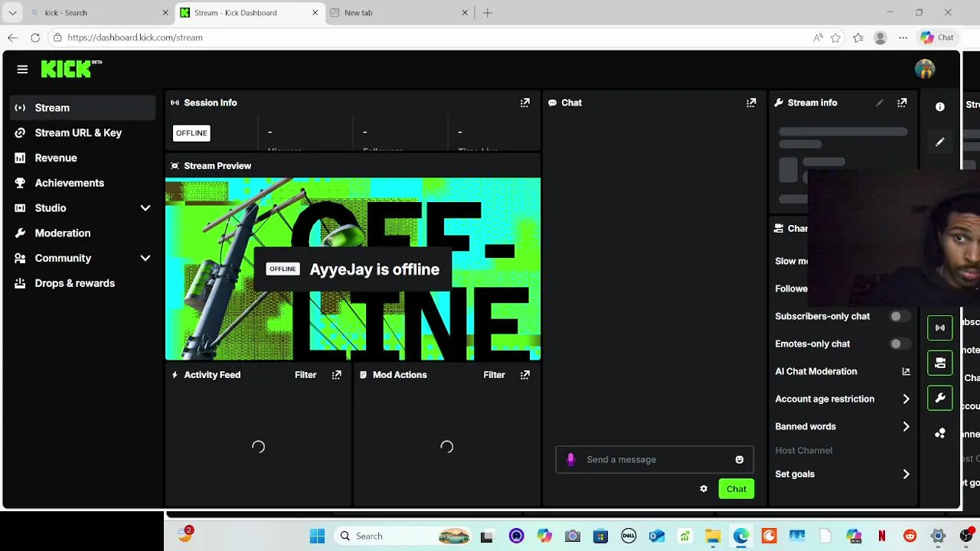Click the pencil icon in right sidebar
Viewport: 980px width, 551px height.
click(940, 142)
